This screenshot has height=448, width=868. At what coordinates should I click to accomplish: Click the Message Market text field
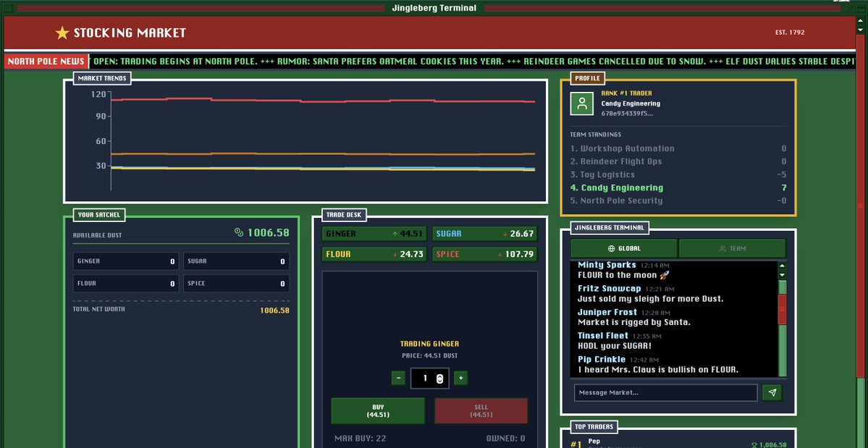[665, 393]
